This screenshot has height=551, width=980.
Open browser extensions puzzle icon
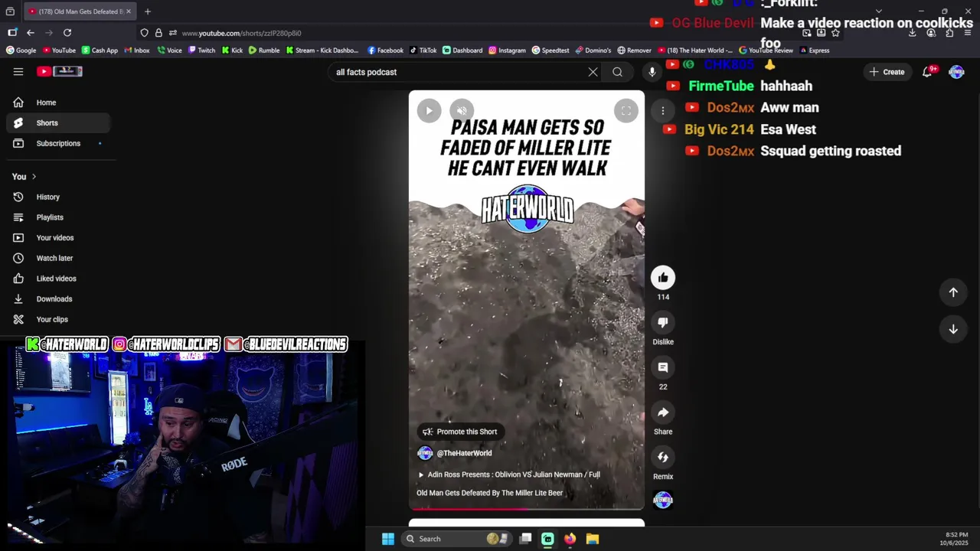[949, 33]
